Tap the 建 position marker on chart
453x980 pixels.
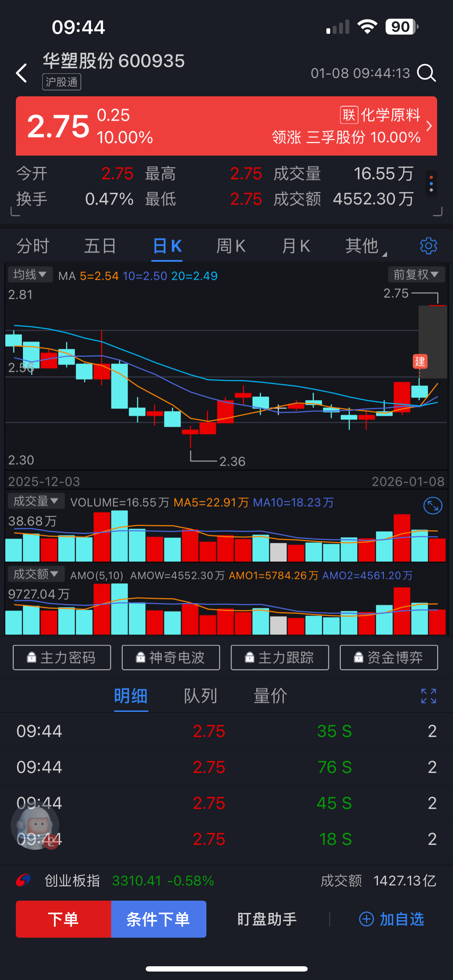pos(420,361)
